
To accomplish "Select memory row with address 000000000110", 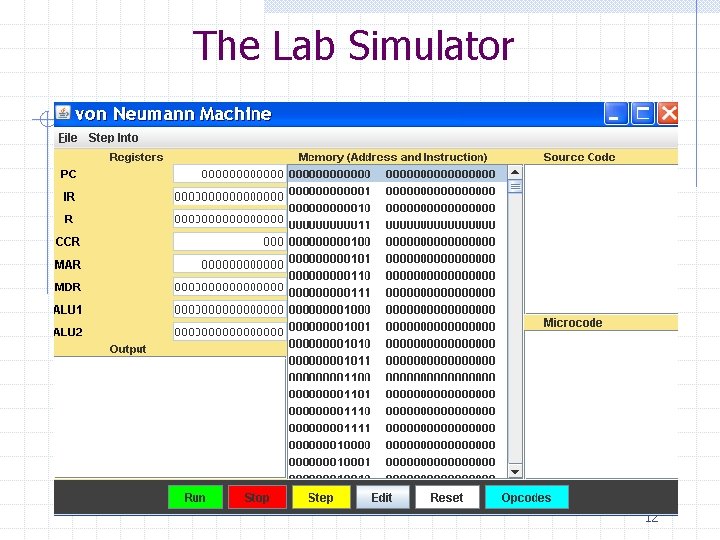I will (x=398, y=276).
